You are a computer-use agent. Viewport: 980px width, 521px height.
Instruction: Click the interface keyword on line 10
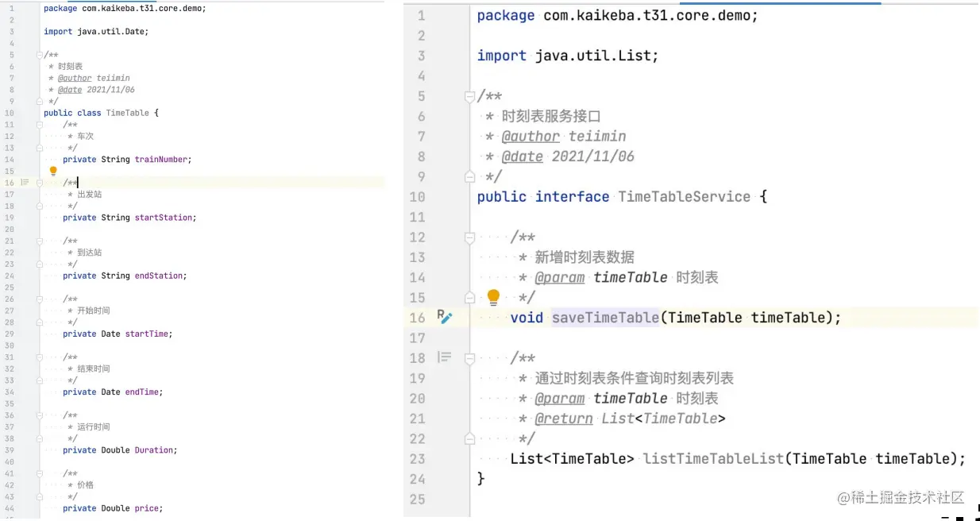(x=572, y=197)
